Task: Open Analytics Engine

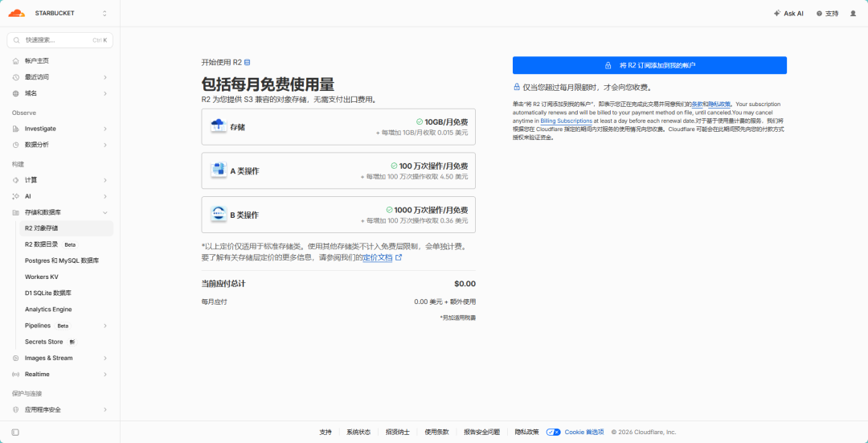Action: click(66, 310)
